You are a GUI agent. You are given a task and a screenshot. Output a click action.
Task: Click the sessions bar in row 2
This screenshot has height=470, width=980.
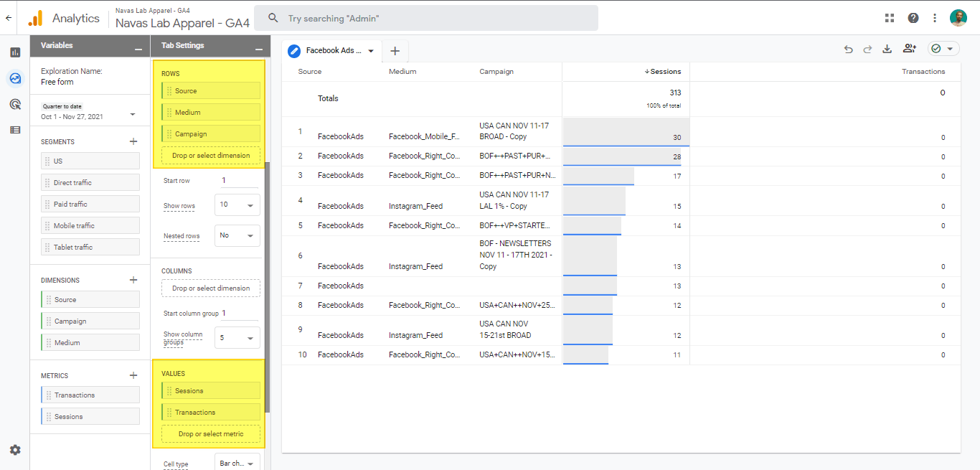[x=622, y=156]
